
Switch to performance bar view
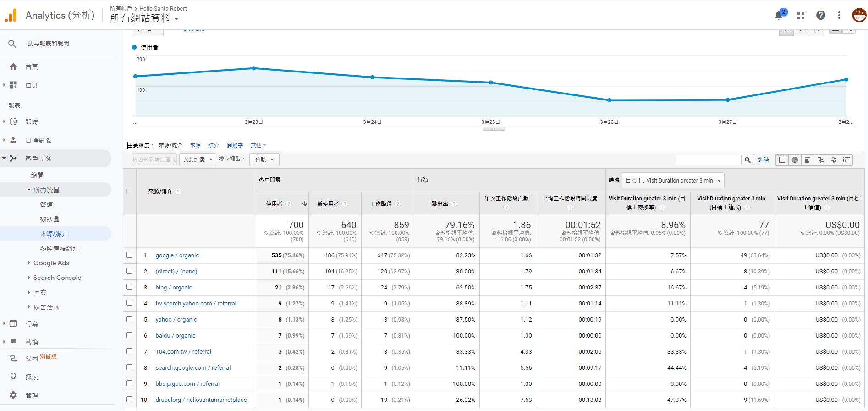(808, 160)
